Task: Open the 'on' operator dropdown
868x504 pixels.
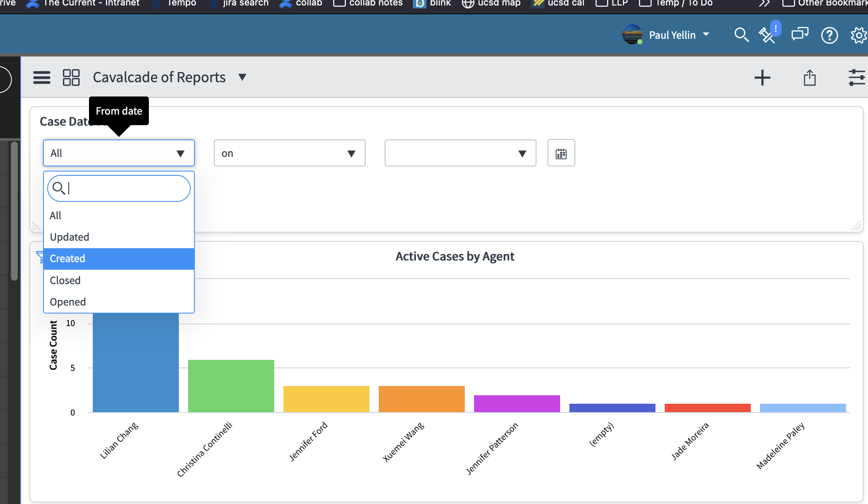Action: click(x=289, y=153)
